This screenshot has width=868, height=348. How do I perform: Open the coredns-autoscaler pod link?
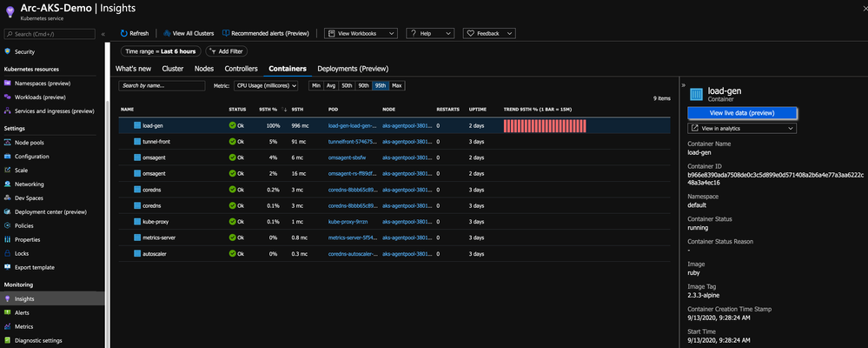[x=352, y=253]
